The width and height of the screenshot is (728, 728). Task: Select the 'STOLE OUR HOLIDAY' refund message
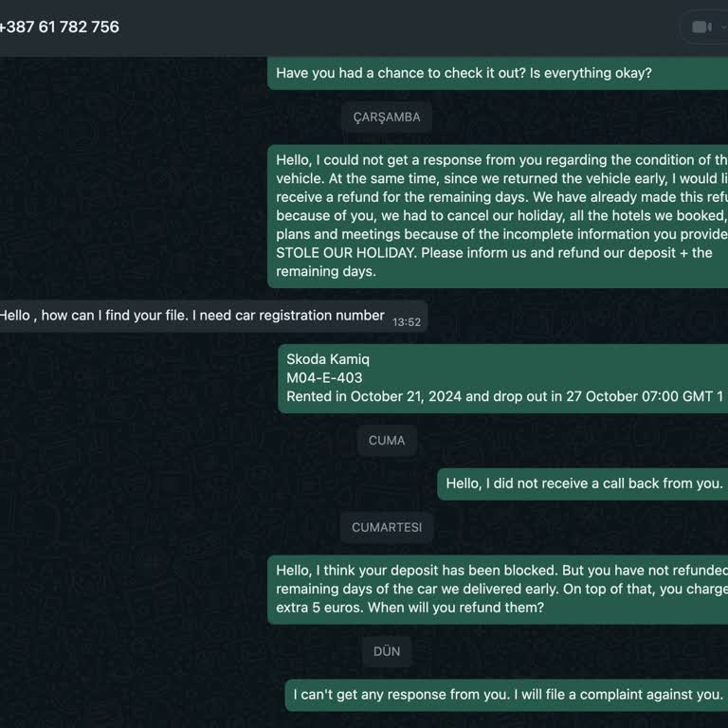498,216
